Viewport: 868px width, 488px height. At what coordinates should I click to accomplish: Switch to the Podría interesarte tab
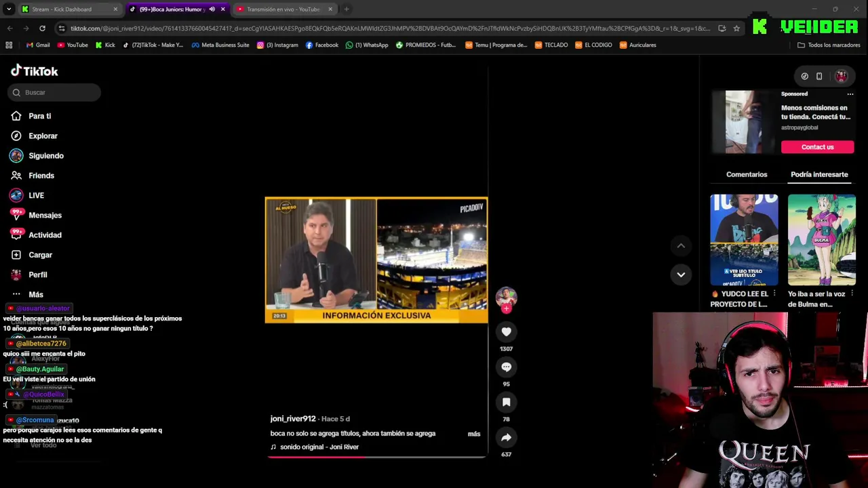coord(819,174)
